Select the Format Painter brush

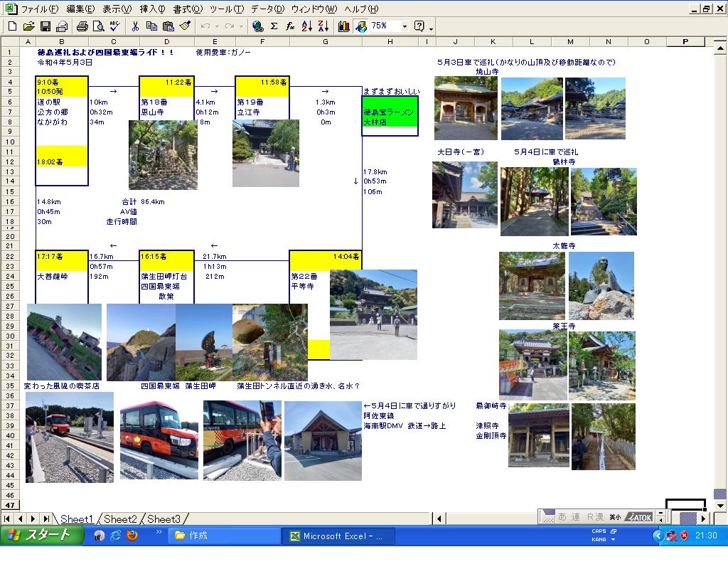pos(185,26)
